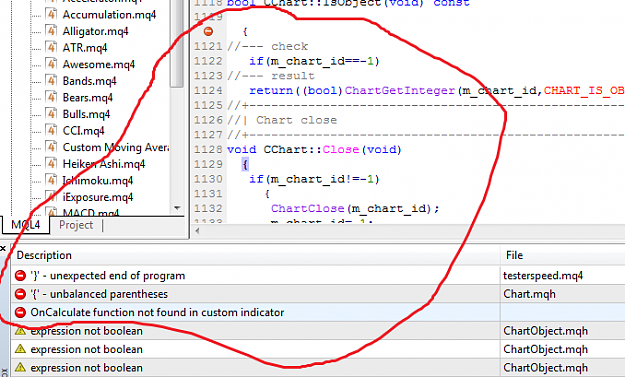Select iExposure.mq4 file
The height and width of the screenshot is (377, 625).
(98, 197)
